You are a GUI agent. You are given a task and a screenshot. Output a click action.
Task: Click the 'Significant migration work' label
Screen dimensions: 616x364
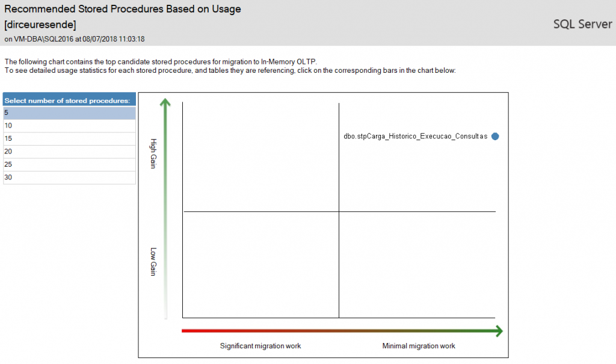[x=260, y=346]
